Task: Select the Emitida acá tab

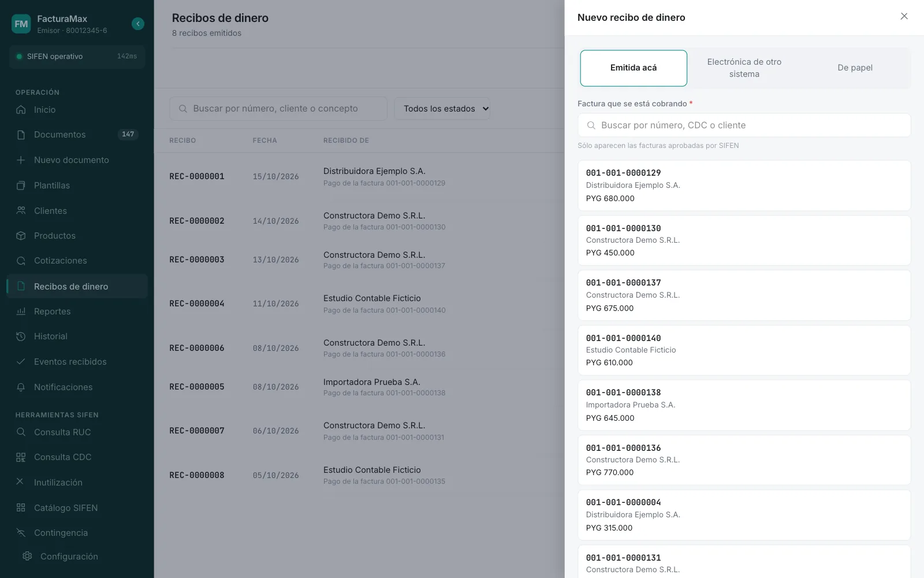Action: 634,68
